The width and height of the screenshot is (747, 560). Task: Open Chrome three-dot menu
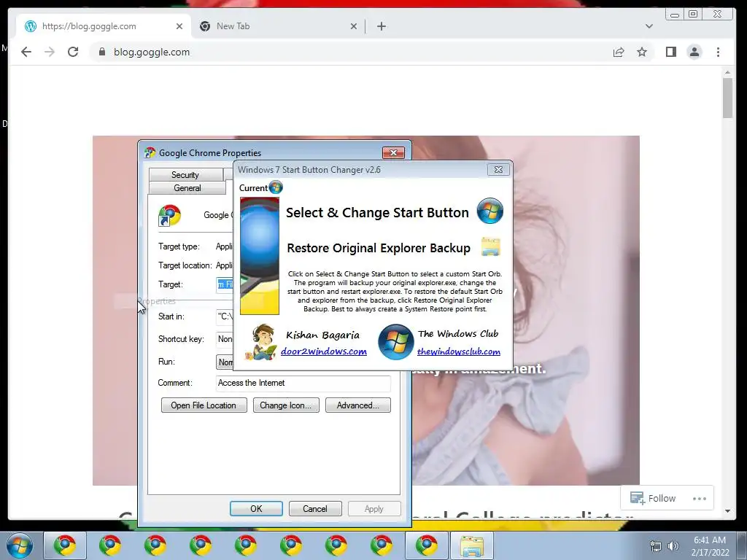(x=718, y=52)
